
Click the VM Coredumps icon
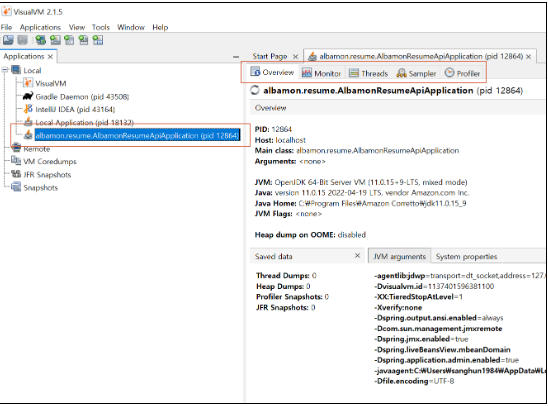16,161
